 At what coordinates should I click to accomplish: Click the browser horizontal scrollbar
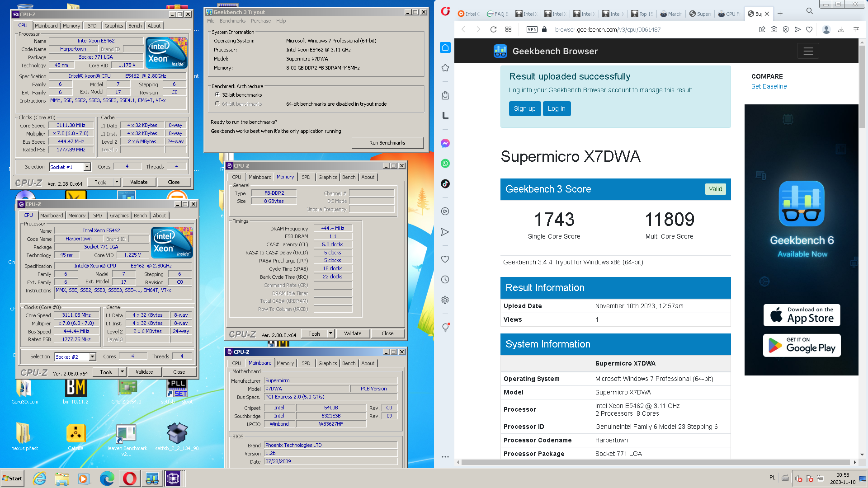[x=656, y=462]
